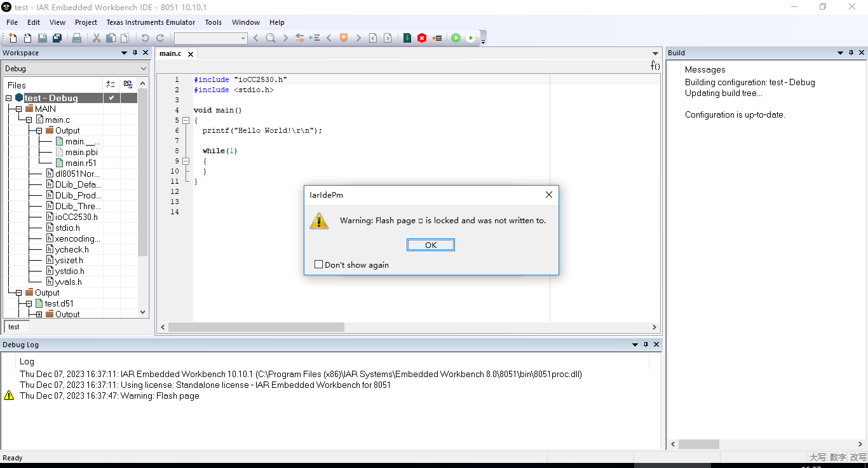Toggle bookmark using the orange bookmark icon
Viewport: 868px width, 468px height.
(344, 38)
